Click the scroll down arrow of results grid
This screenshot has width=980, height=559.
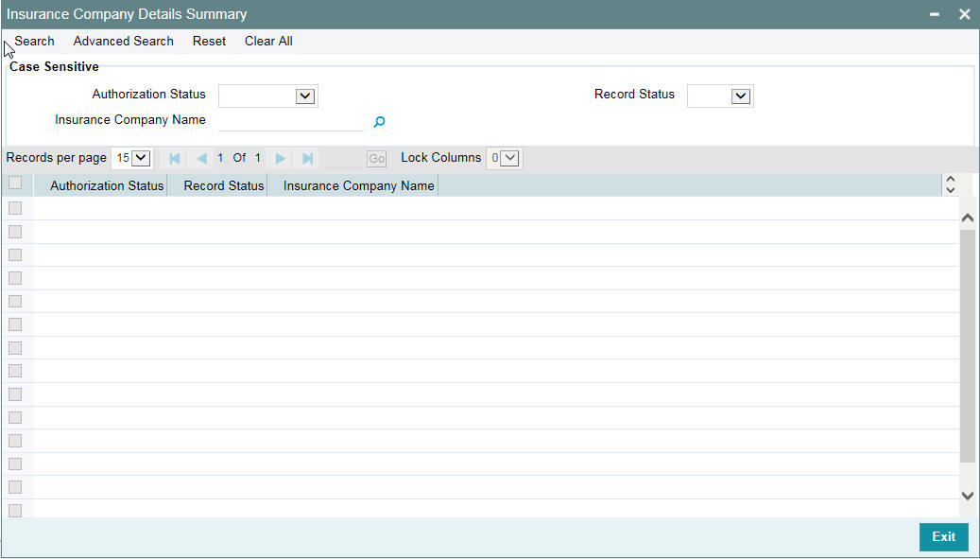[x=968, y=496]
